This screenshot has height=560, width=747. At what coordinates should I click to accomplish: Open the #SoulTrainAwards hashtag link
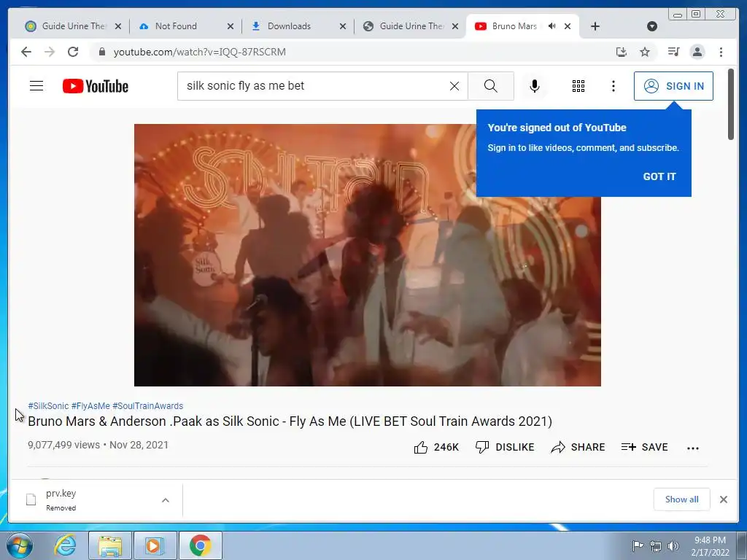[147, 405]
